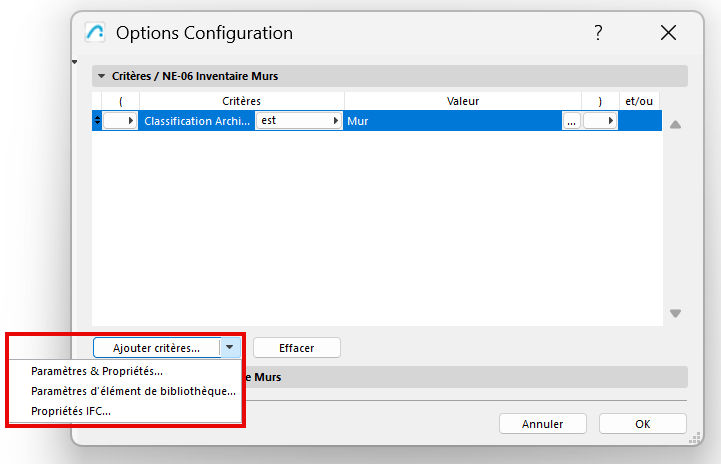Open the 'est' operator dropdown
This screenshot has width=721, height=464.
coord(298,120)
